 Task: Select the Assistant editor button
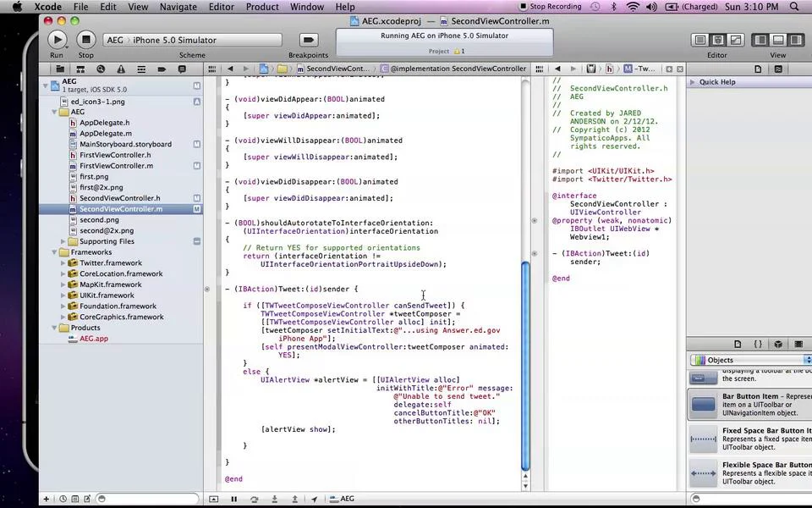(718, 40)
